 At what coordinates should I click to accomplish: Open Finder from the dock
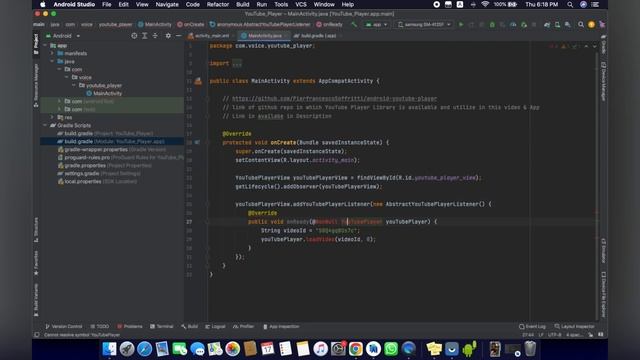pos(109,349)
